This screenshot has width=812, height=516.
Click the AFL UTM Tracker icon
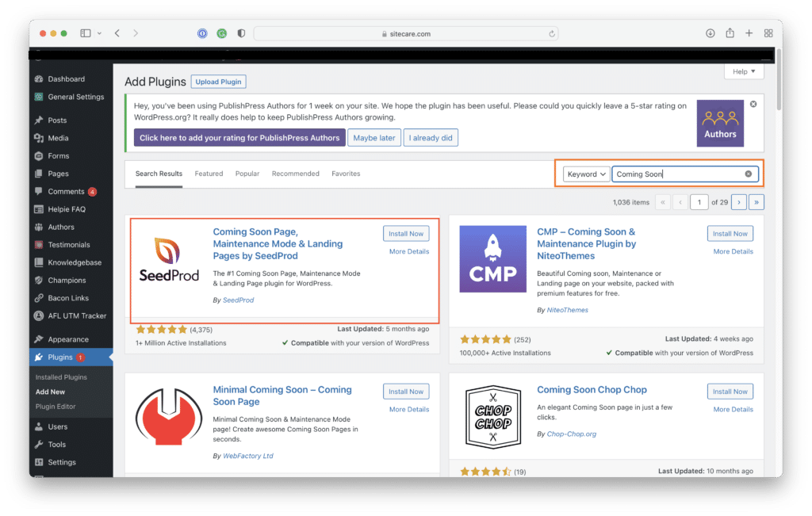[x=39, y=315]
